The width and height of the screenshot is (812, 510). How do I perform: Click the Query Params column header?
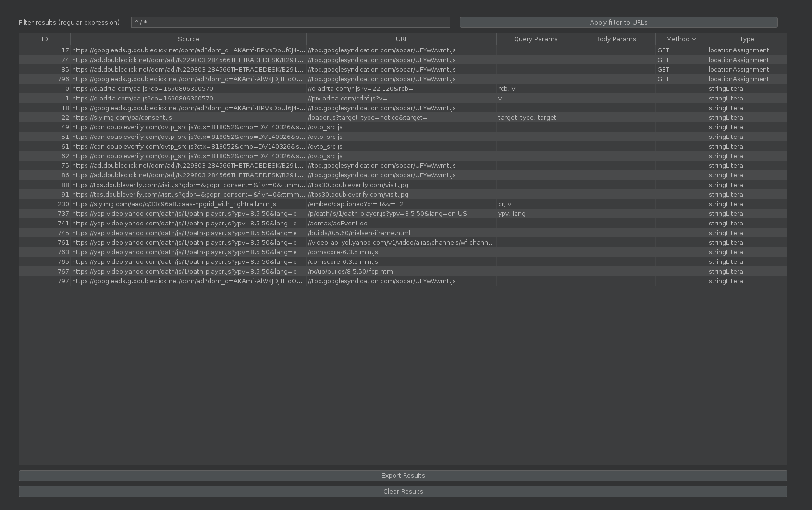coord(535,39)
